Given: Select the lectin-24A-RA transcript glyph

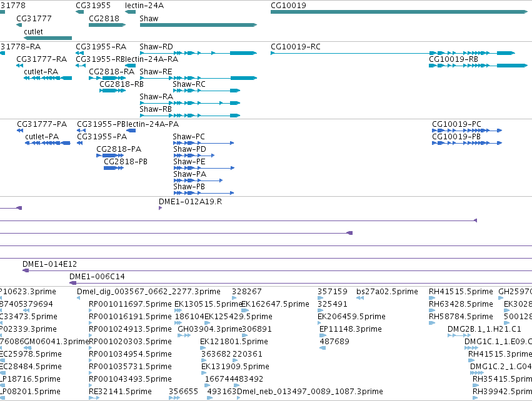Looking at the screenshot, I should coord(130,66).
